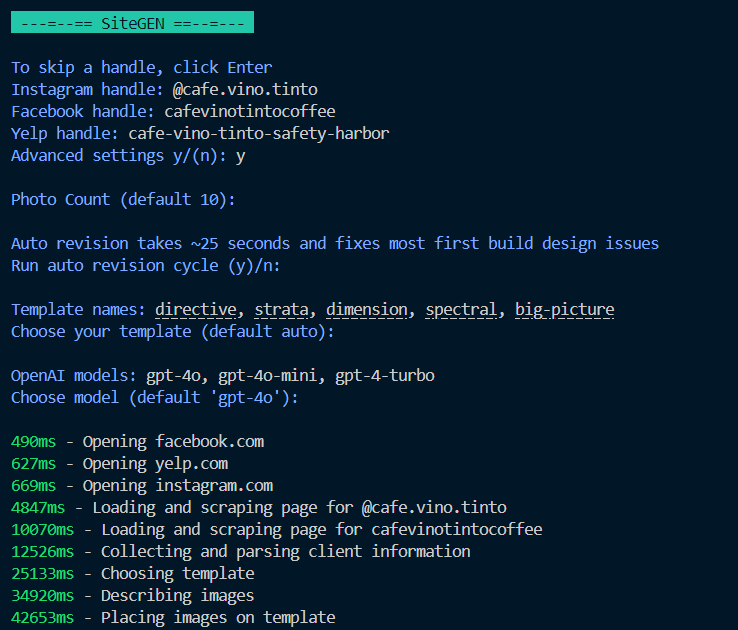The width and height of the screenshot is (738, 630).
Task: Open the strata template link
Action: (281, 310)
